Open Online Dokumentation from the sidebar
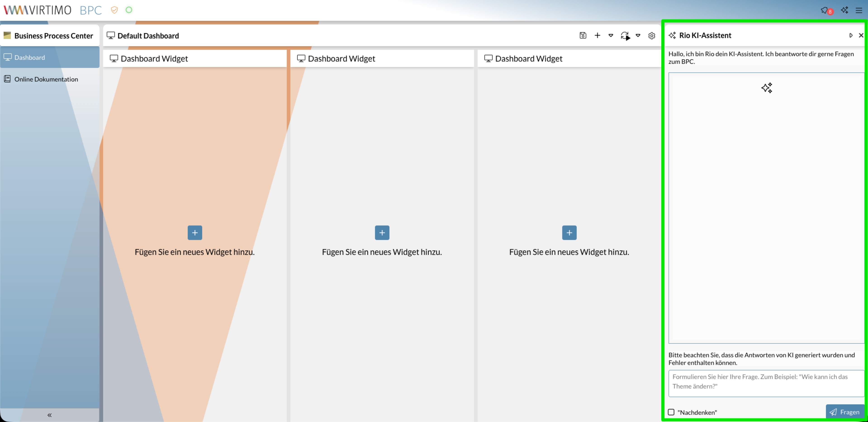The image size is (868, 422). [x=46, y=79]
